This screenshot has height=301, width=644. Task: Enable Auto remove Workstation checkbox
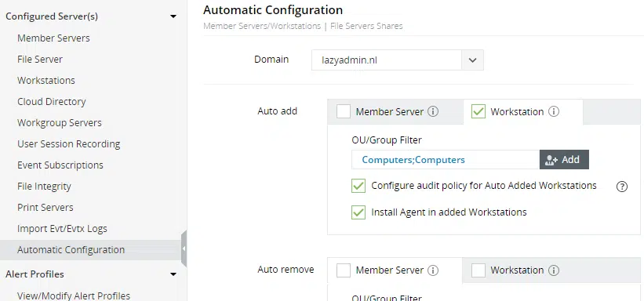(x=478, y=270)
